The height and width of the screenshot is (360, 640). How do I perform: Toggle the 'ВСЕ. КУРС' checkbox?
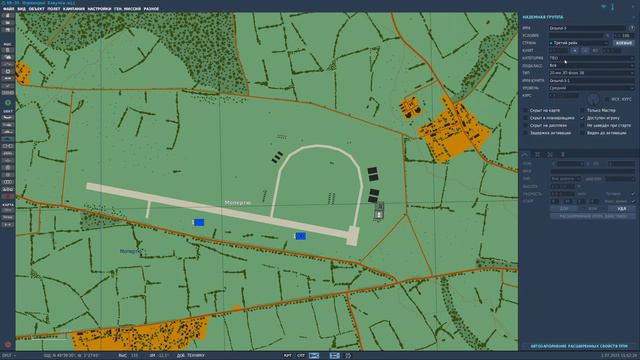click(x=607, y=99)
